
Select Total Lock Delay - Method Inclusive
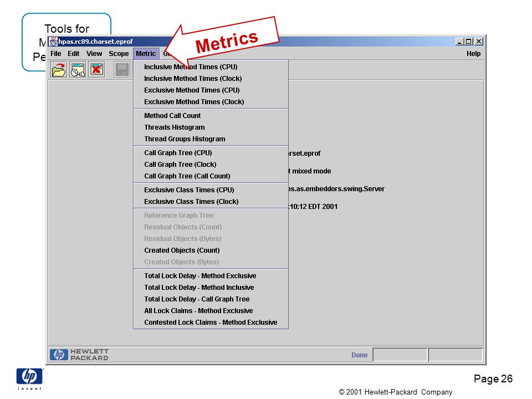point(211,288)
